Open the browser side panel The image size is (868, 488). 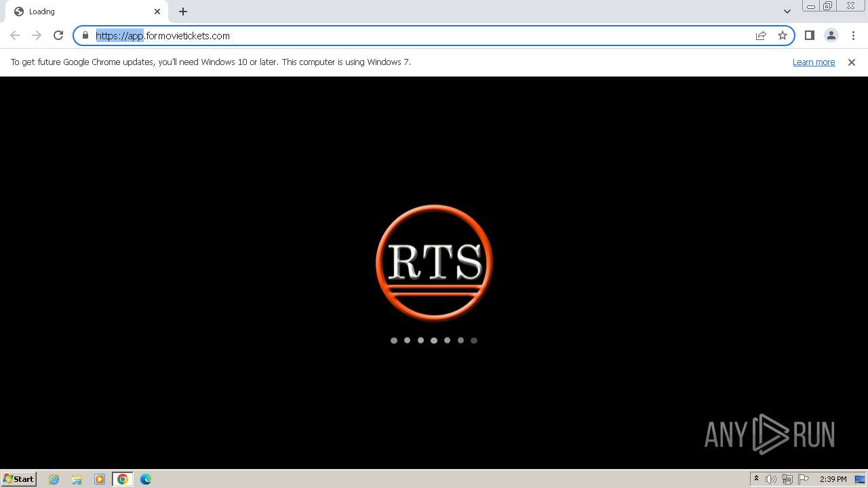click(810, 35)
